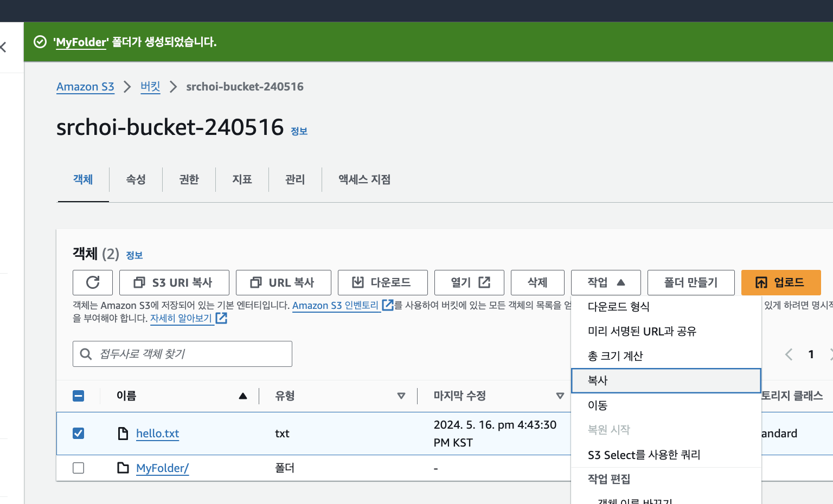
Task: Click the refresh objects icon button
Action: 93,282
